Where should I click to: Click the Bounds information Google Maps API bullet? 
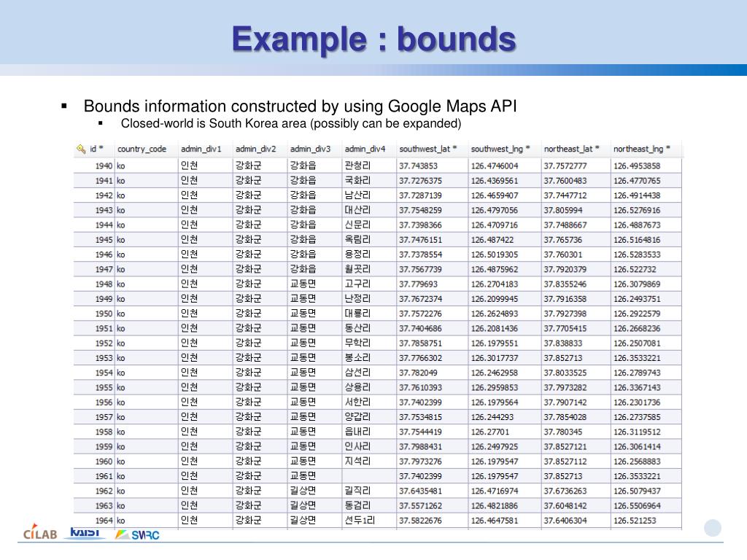300,106
